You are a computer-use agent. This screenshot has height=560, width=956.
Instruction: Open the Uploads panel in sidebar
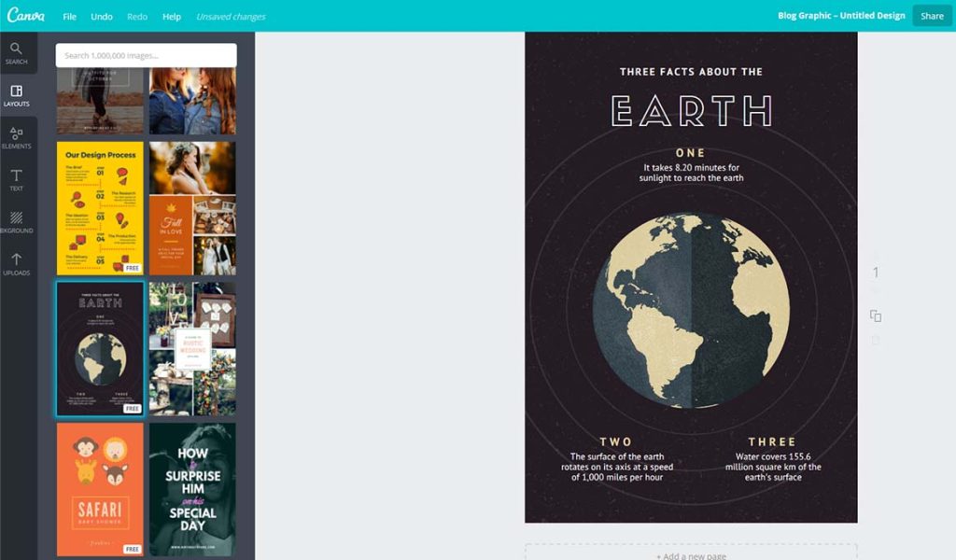click(17, 264)
